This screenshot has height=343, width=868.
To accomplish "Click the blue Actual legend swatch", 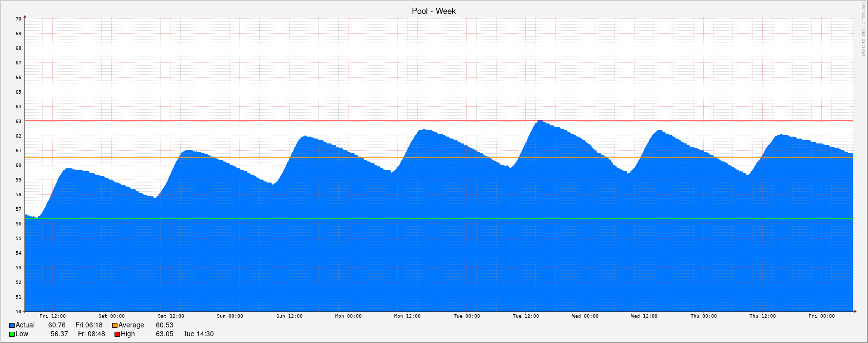I will pos(12,325).
